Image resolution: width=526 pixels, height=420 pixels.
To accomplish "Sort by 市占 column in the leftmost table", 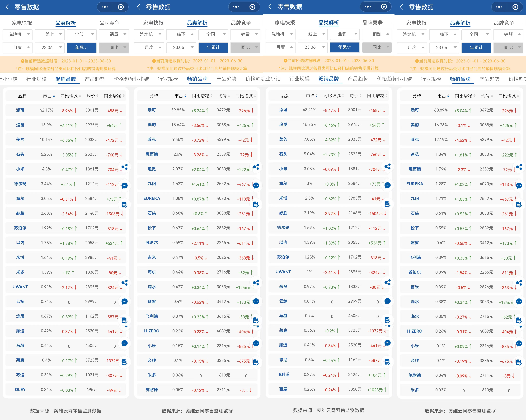I will [49, 96].
